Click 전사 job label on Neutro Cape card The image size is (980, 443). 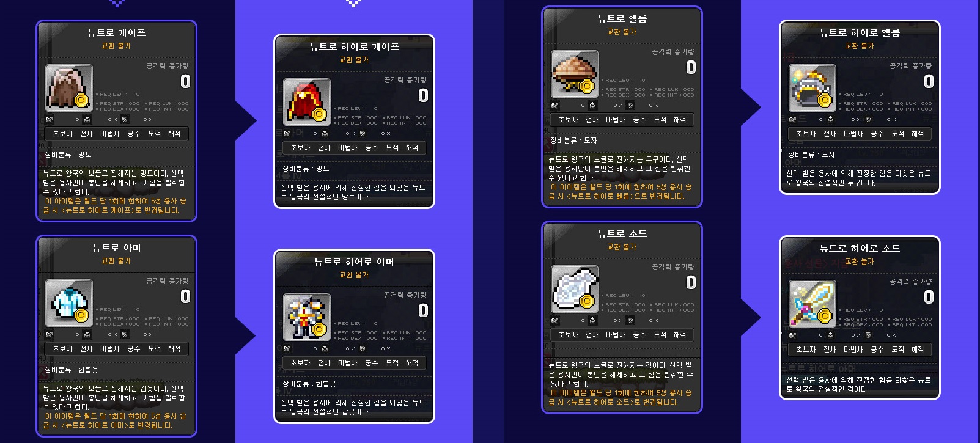(86, 134)
